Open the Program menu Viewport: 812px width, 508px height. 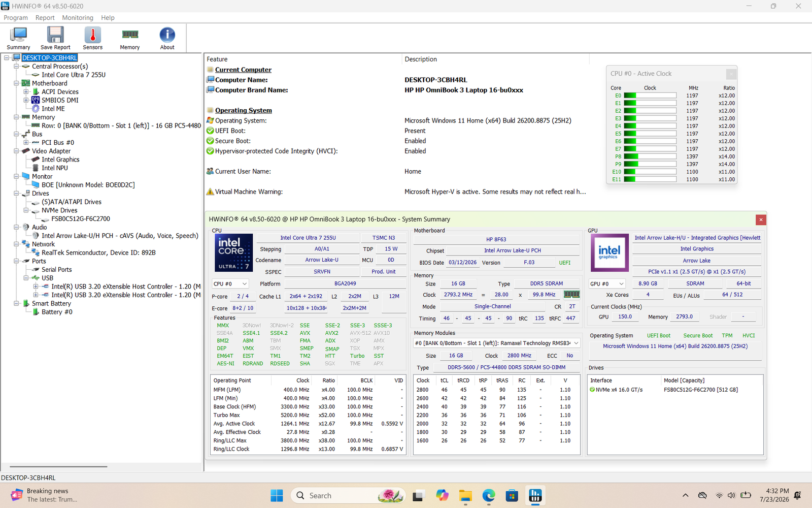click(x=16, y=18)
